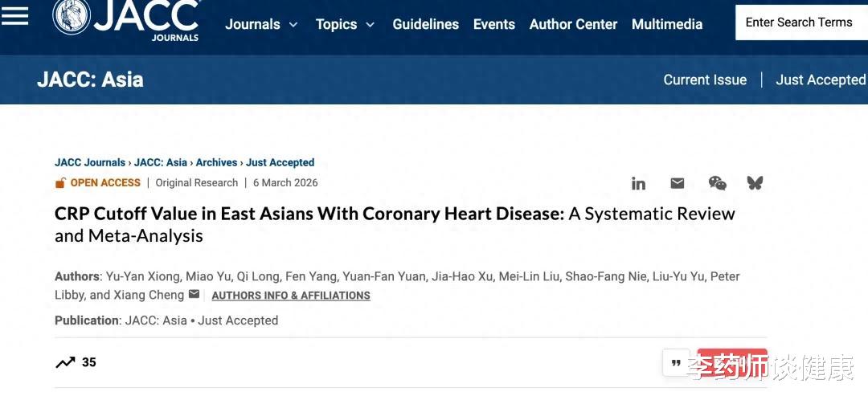
Task: Expand the Topics dropdown menu
Action: (x=346, y=24)
